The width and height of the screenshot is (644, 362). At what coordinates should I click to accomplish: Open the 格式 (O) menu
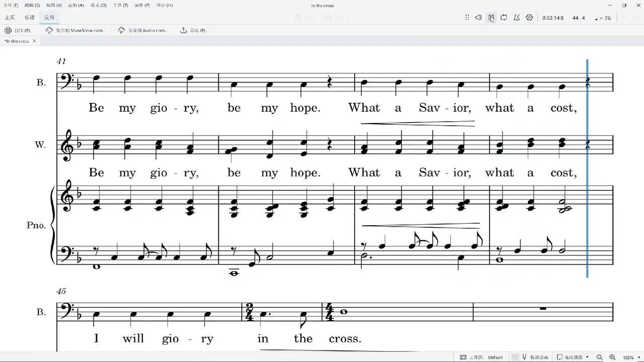pyautogui.click(x=98, y=5)
